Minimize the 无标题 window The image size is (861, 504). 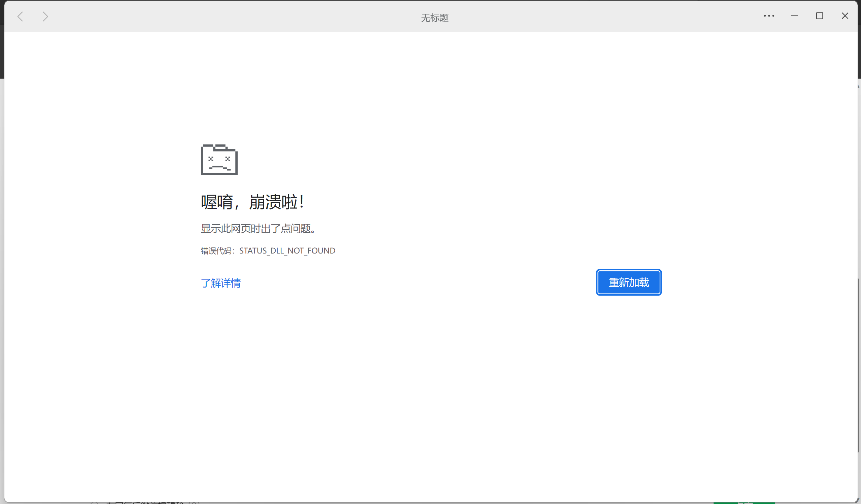[x=794, y=16]
